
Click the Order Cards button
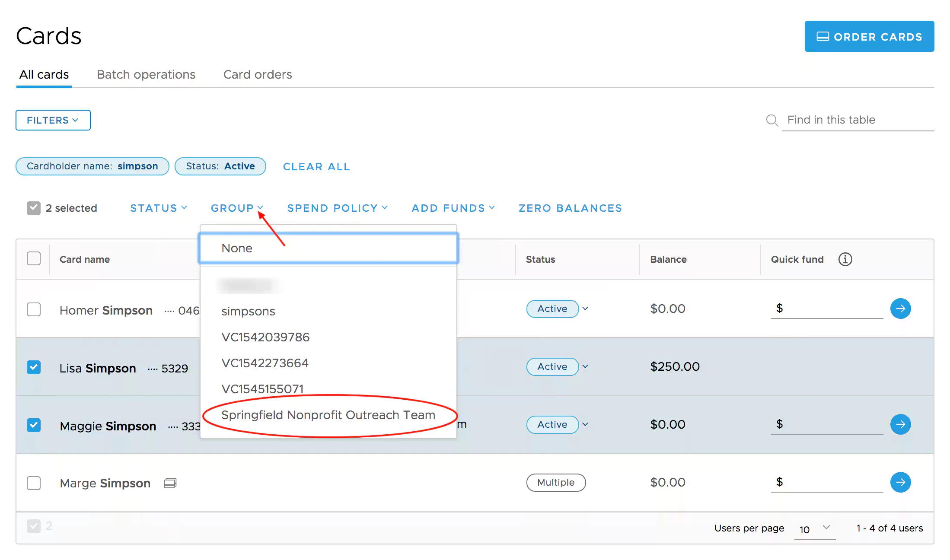pyautogui.click(x=869, y=37)
